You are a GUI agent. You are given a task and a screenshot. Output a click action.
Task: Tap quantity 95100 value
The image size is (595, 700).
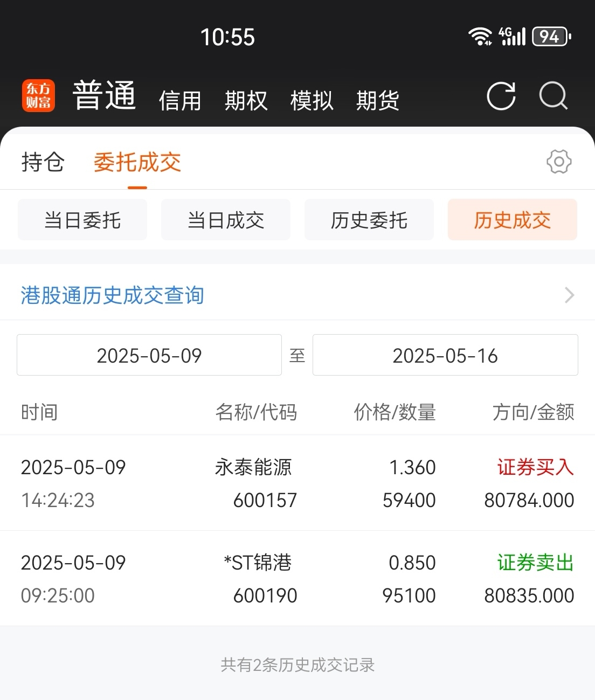coord(409,596)
